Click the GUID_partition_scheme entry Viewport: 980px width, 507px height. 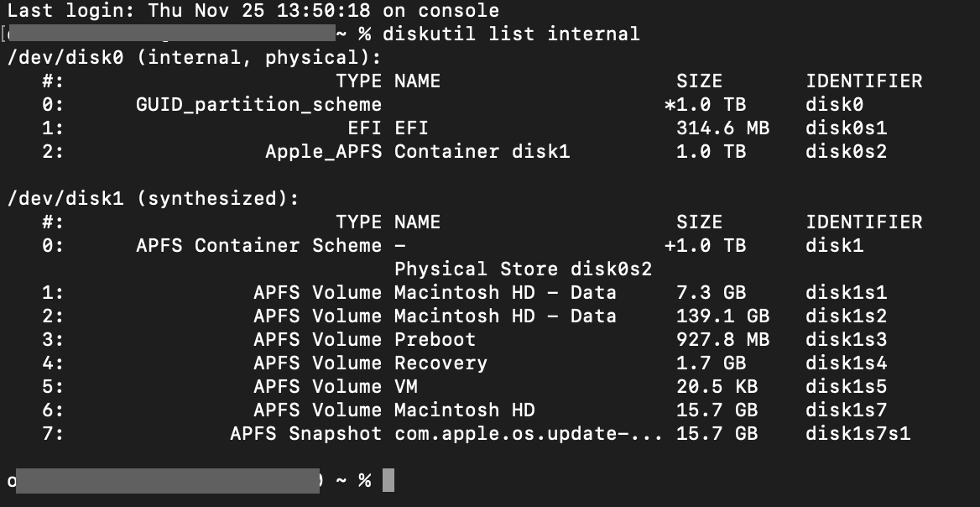[x=258, y=105]
